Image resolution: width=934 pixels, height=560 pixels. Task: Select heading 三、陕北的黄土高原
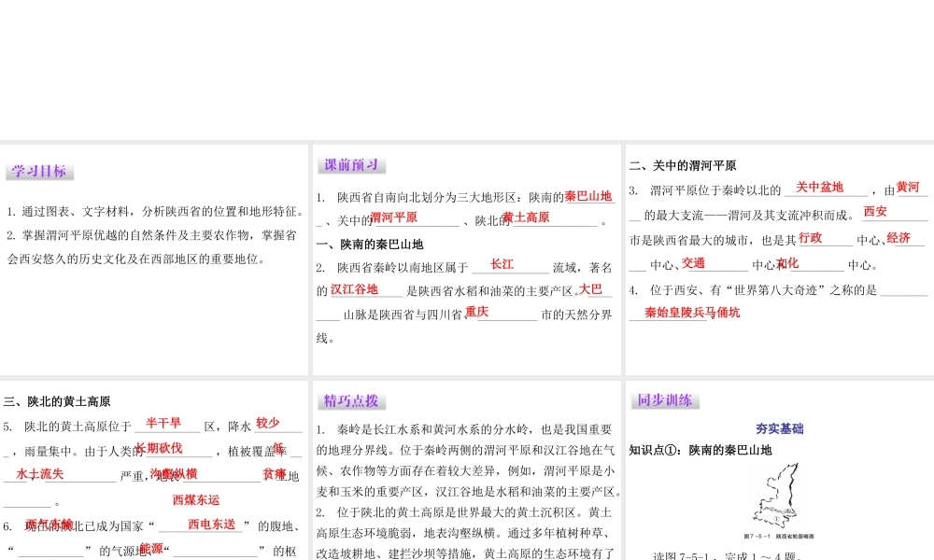(57, 401)
